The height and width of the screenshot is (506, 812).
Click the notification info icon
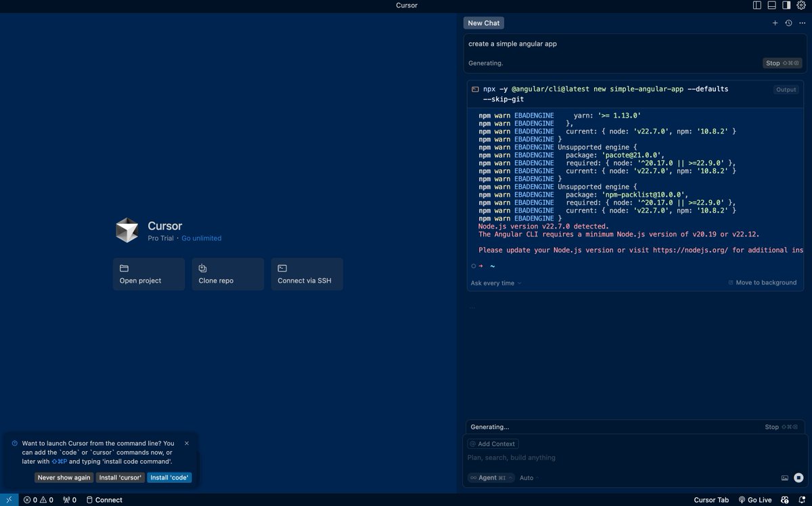point(15,444)
